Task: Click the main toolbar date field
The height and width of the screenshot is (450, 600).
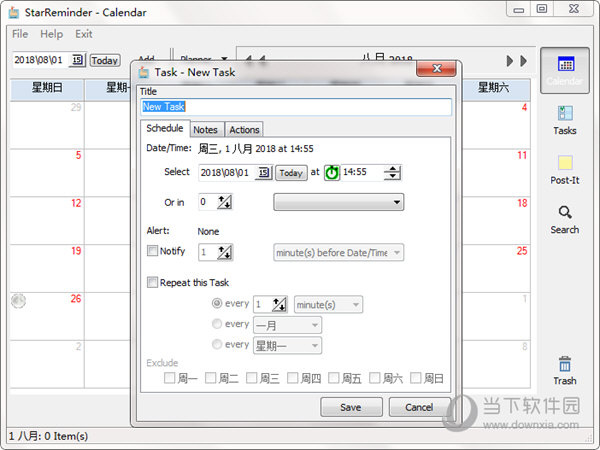Action: [x=41, y=60]
